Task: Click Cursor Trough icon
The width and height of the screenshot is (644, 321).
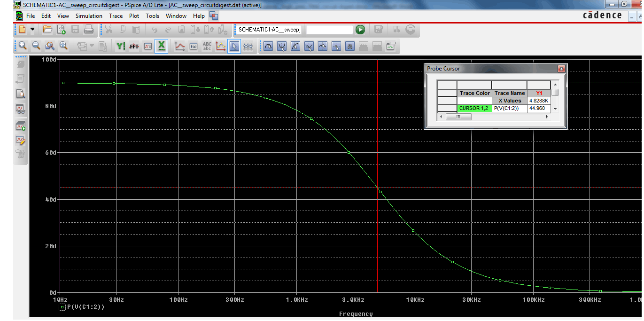Action: point(281,46)
